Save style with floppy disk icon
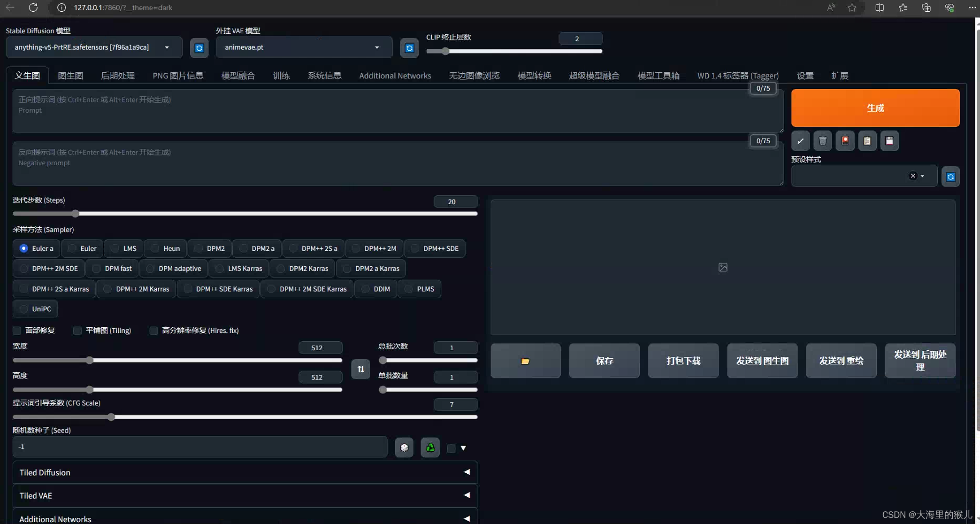980x524 pixels. click(889, 141)
